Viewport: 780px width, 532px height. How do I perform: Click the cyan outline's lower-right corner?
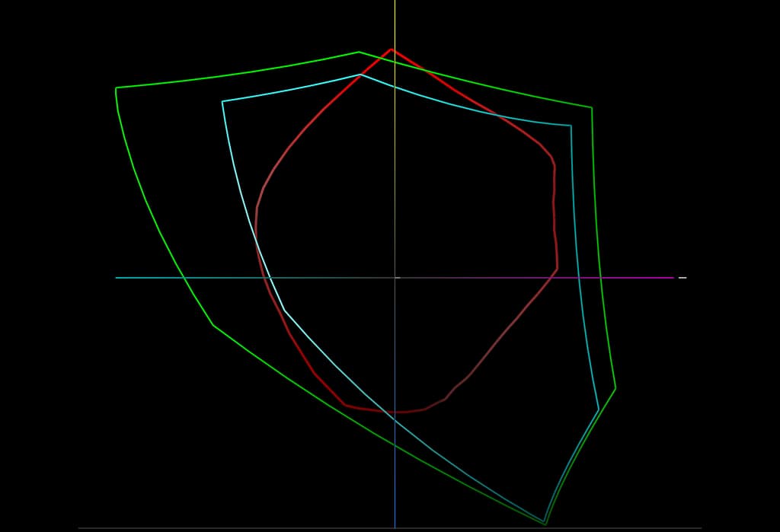coord(599,410)
